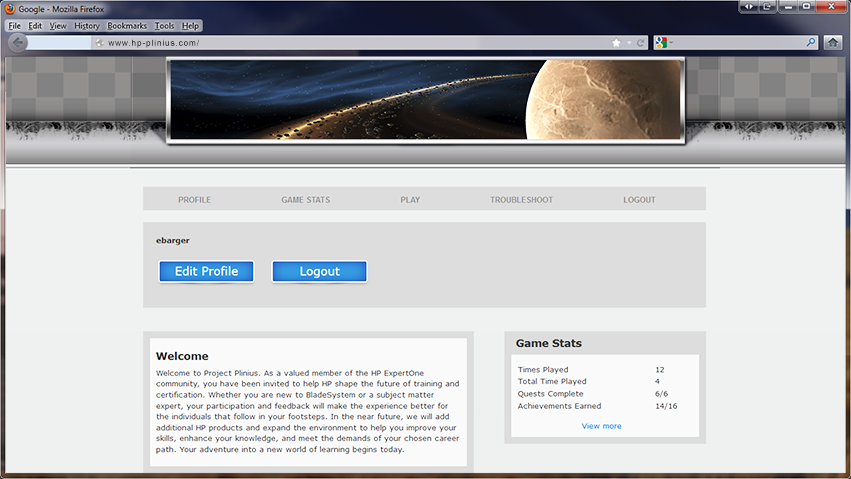Go to the TROUBLESHOOT navigation tab
851x479 pixels.
[522, 200]
